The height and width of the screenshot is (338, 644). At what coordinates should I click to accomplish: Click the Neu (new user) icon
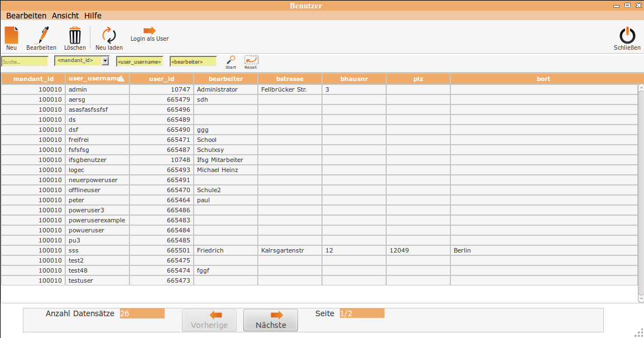[11, 36]
